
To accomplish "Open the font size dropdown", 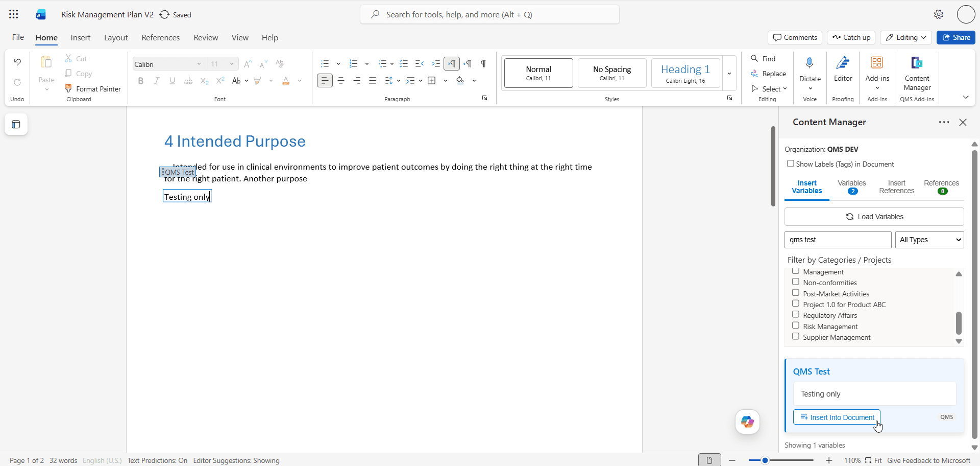I will point(232,64).
